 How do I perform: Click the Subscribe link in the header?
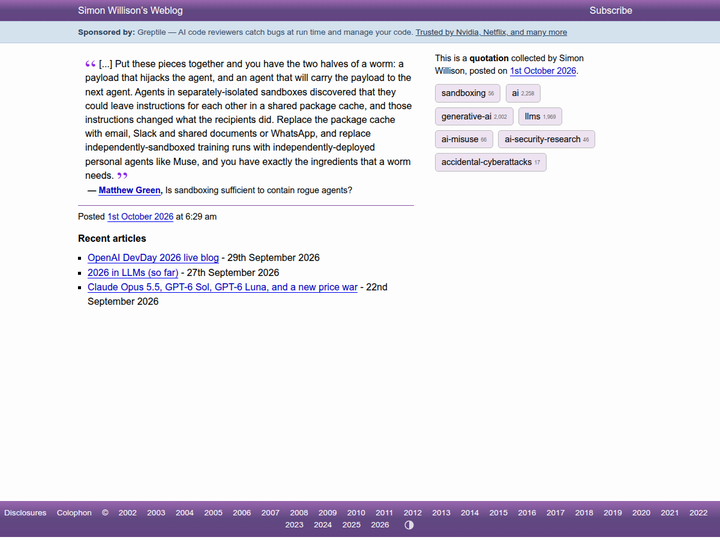click(x=611, y=11)
